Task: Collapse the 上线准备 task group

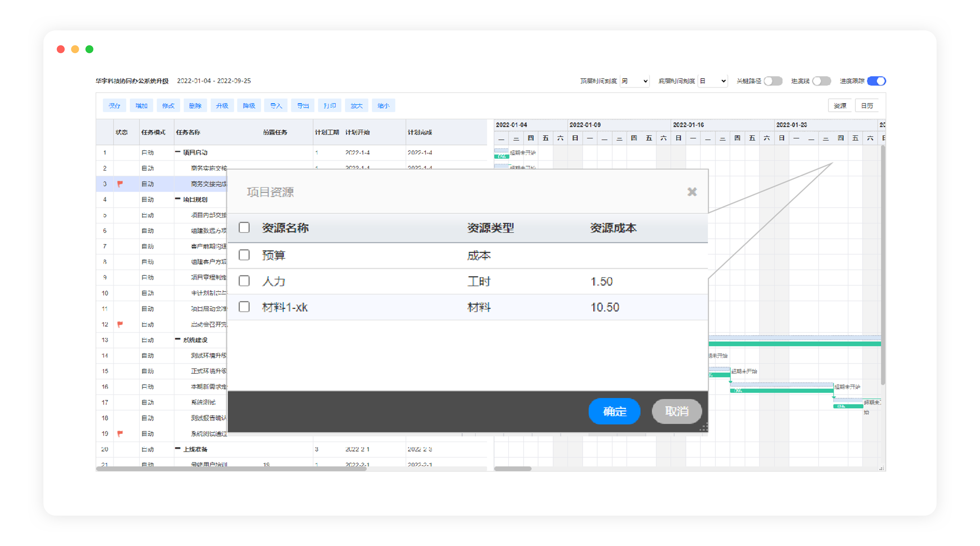Action: (178, 449)
